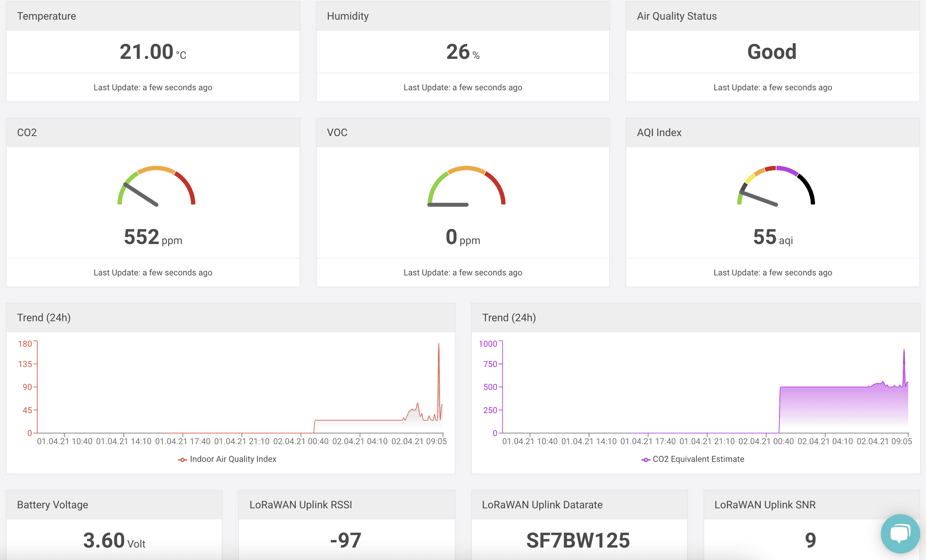Click the Temperature widget header
Viewport: 926px width, 560px height.
46,16
